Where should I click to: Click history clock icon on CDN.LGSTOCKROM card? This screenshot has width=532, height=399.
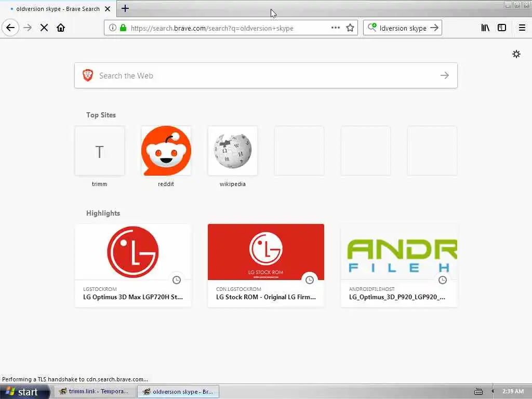pyautogui.click(x=310, y=280)
